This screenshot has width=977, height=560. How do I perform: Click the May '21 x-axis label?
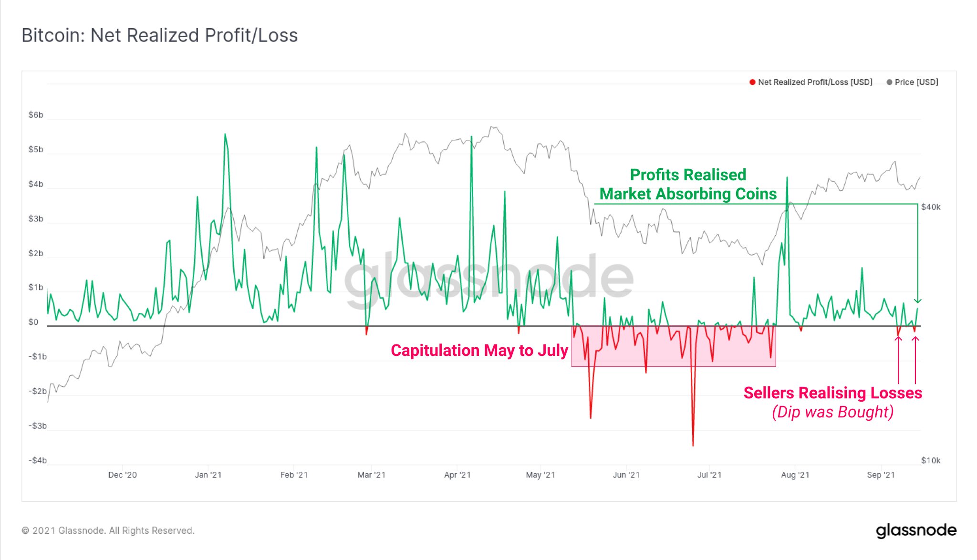(x=540, y=475)
